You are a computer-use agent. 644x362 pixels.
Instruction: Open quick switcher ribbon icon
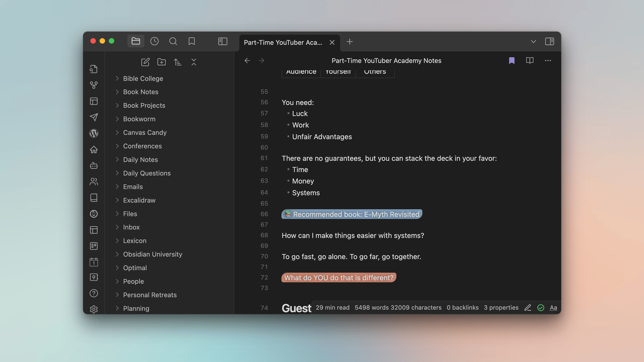pyautogui.click(x=94, y=69)
